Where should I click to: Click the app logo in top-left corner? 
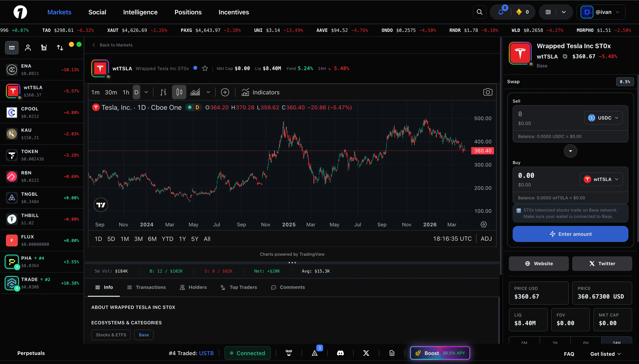(20, 12)
